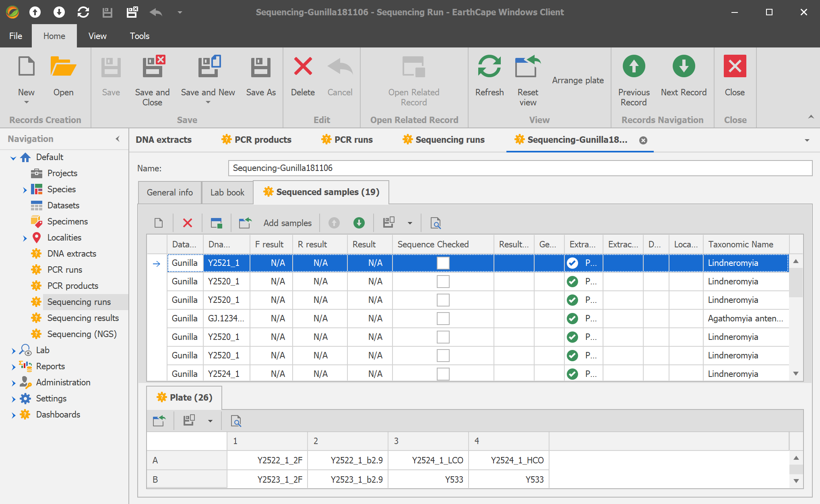Click reset view icon in samples toolbar
820x504 pixels.
pyautogui.click(x=245, y=223)
